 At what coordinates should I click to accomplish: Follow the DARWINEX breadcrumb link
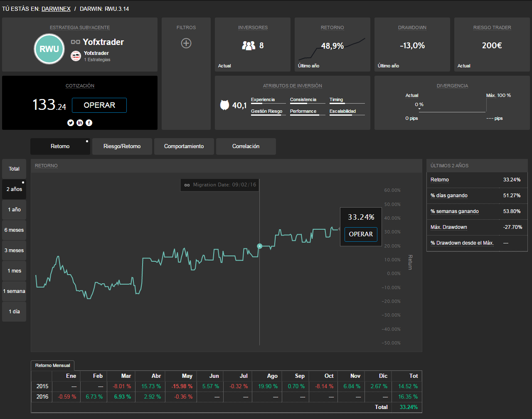click(56, 9)
